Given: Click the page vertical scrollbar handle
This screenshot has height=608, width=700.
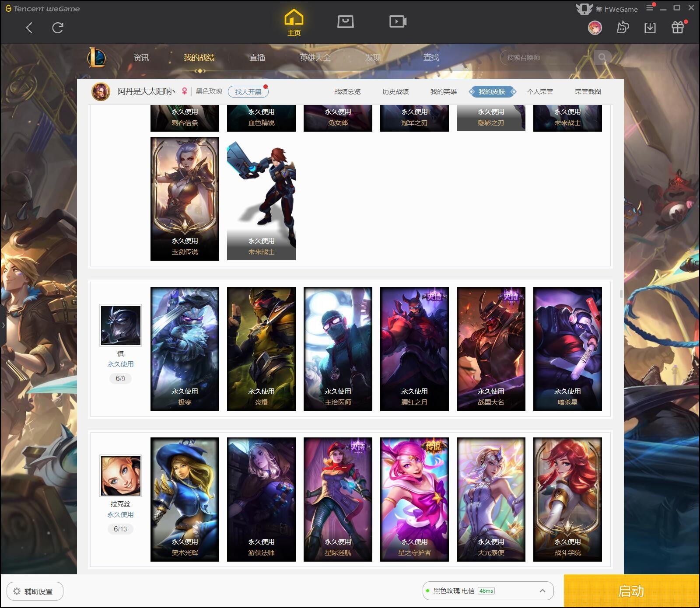Looking at the screenshot, I should click(x=621, y=294).
